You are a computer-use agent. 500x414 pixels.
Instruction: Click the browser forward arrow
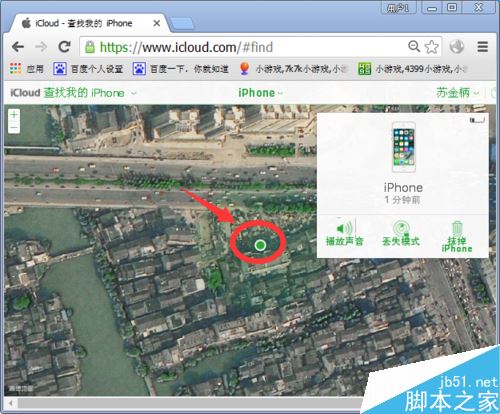tap(41, 47)
